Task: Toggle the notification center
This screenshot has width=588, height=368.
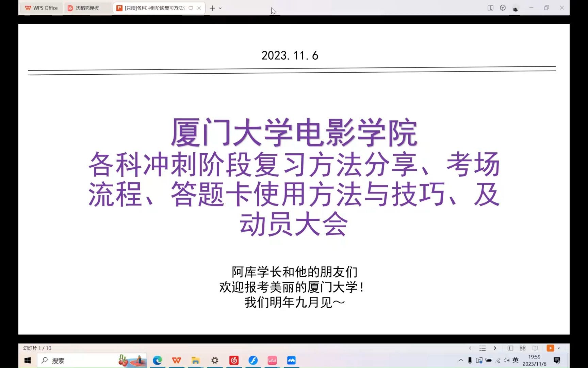Action: click(x=557, y=360)
